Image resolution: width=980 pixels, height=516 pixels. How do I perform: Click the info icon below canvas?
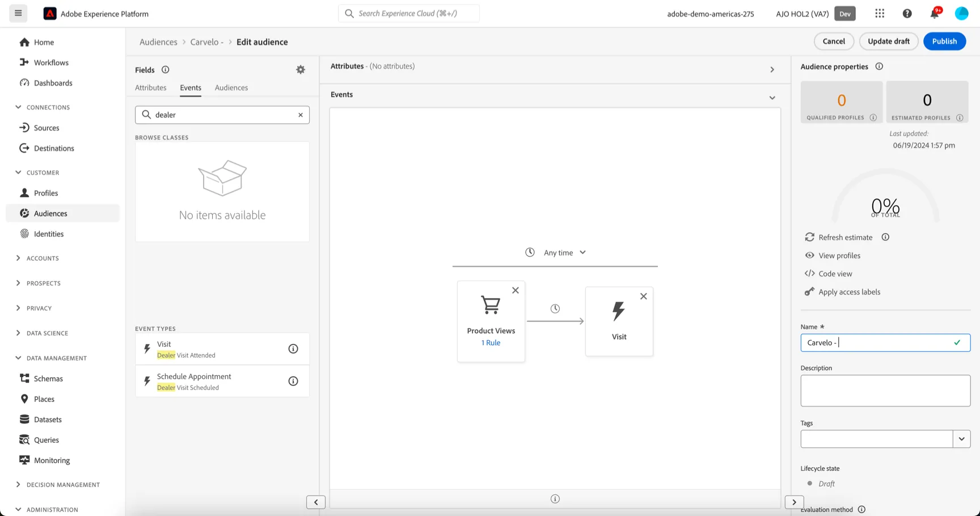(x=555, y=499)
